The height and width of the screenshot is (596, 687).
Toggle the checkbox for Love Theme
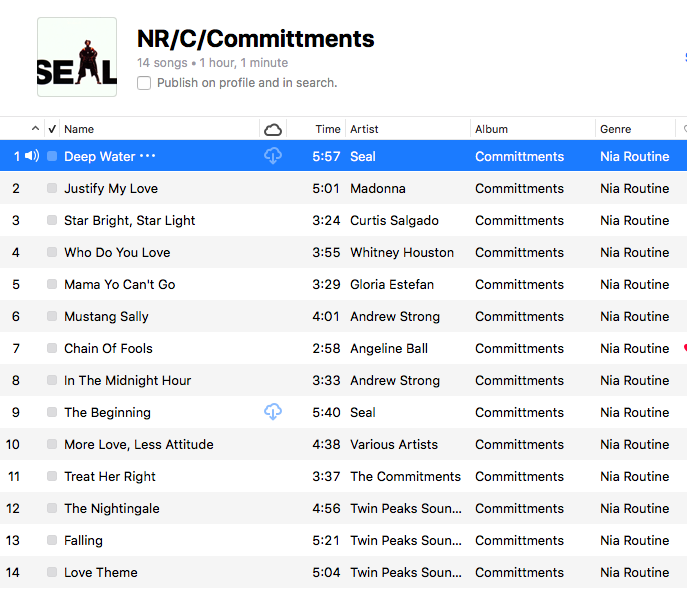tap(52, 572)
